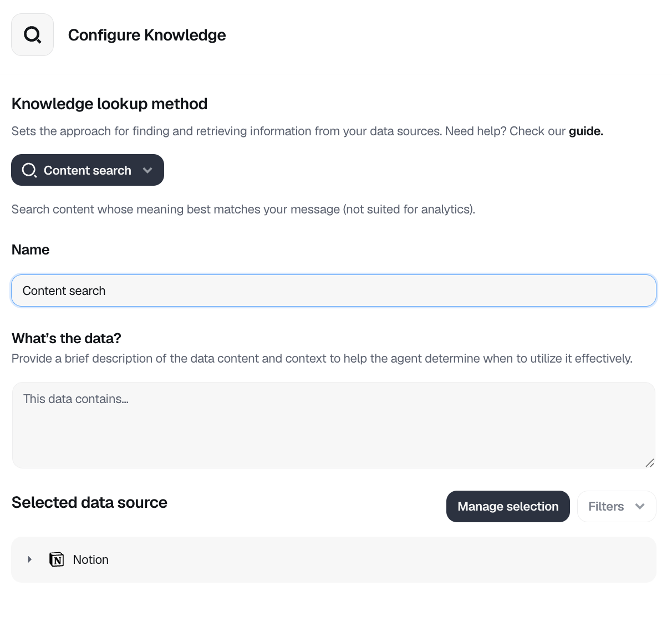The image size is (672, 642).
Task: Click the magnifier icon beside Configure Knowledge
Action: 32,35
